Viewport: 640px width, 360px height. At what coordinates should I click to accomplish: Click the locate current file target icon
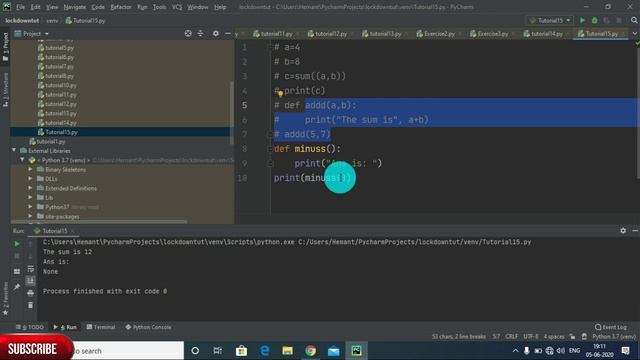[188, 33]
